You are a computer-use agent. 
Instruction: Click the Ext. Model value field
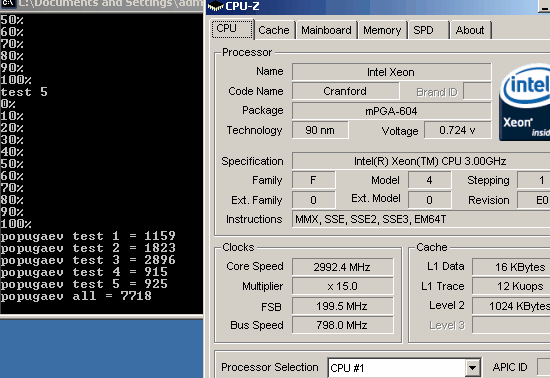click(430, 200)
